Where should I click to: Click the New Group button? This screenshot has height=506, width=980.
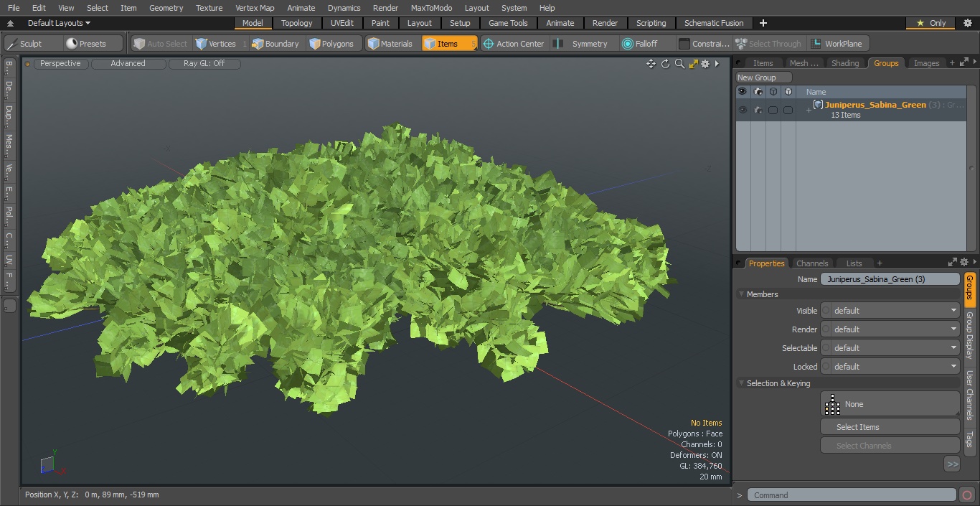(763, 78)
